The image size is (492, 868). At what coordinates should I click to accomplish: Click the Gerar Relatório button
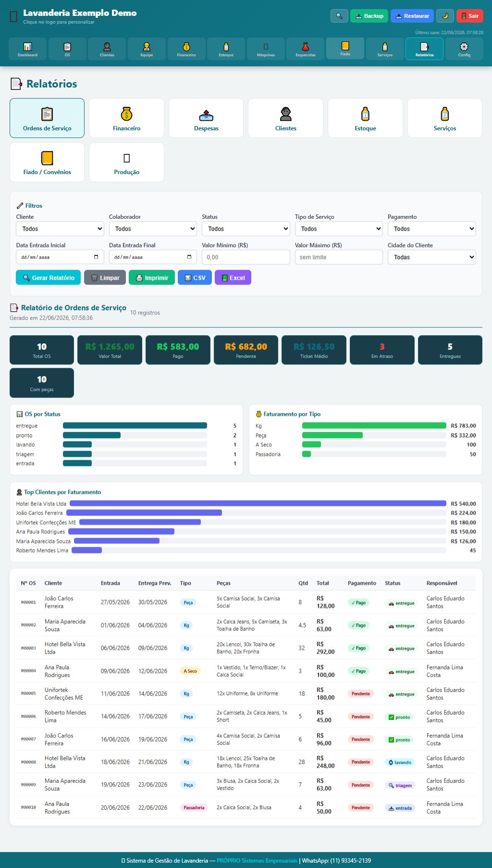coord(49,277)
